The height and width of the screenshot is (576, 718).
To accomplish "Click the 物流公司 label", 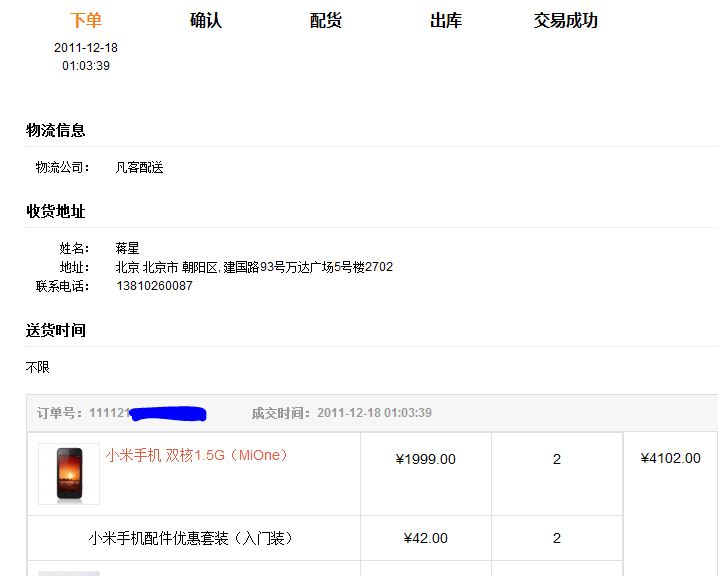I will [62, 167].
